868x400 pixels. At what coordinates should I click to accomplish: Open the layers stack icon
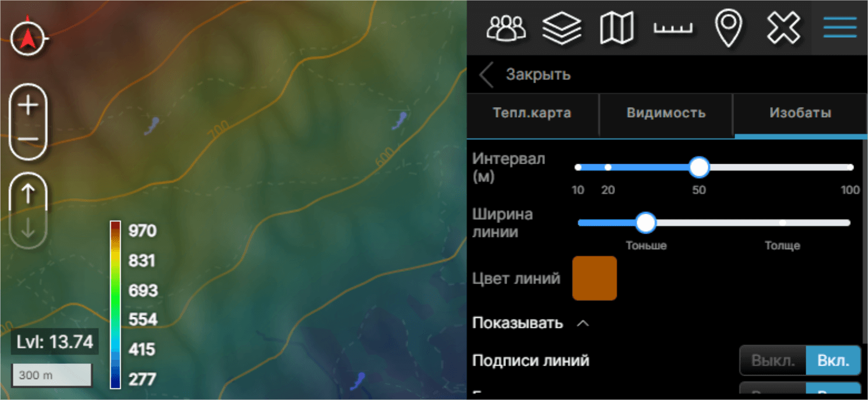[561, 27]
